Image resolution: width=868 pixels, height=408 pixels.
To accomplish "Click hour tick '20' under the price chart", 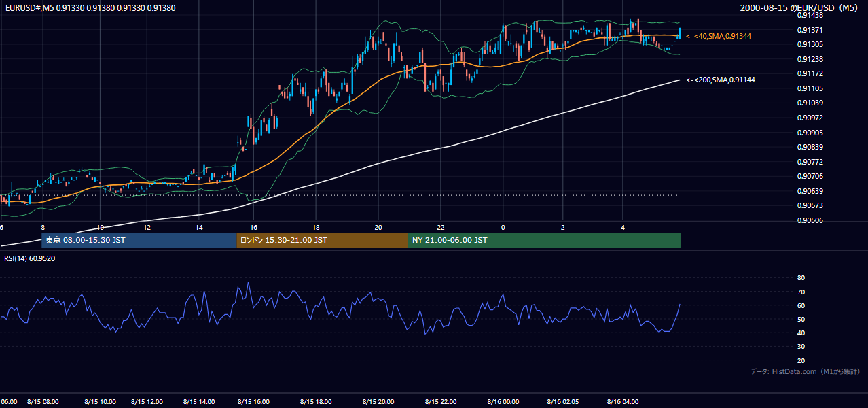I will [378, 228].
